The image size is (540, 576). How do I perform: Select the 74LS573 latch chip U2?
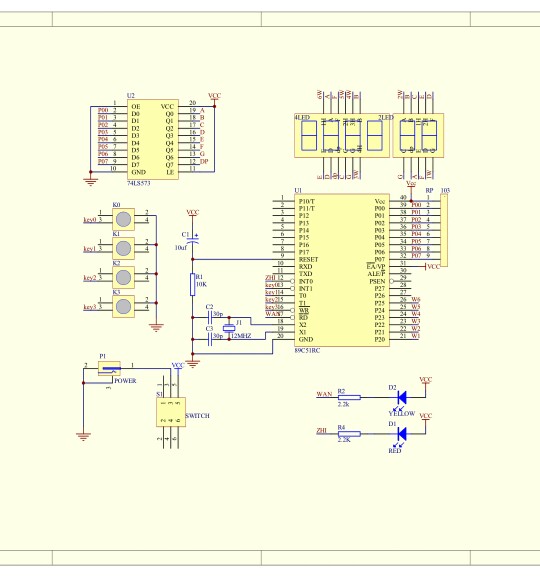click(x=153, y=139)
